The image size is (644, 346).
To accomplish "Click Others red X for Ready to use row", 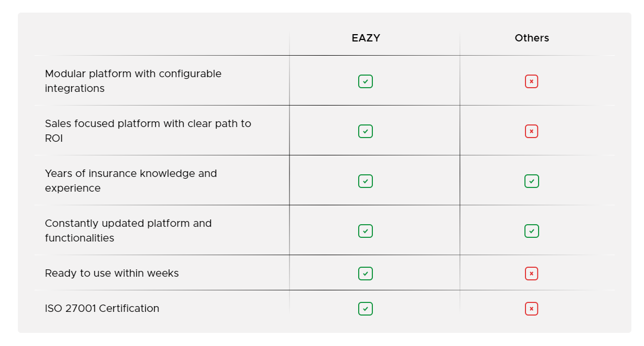I will pos(531,274).
